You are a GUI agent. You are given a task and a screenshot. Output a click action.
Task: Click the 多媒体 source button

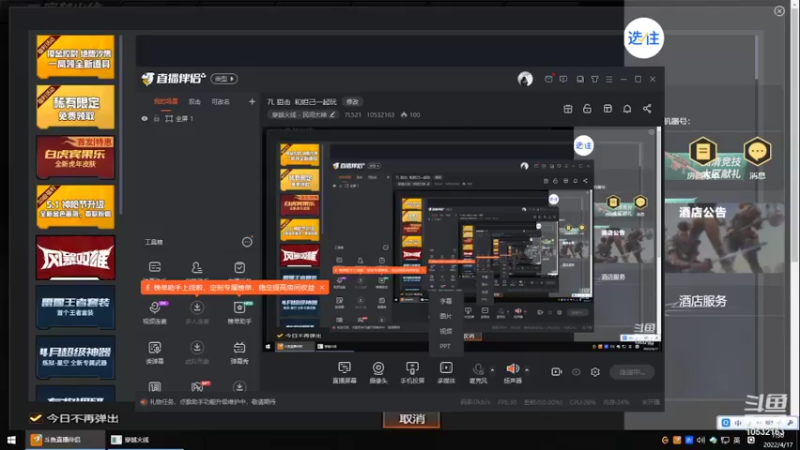tap(446, 372)
